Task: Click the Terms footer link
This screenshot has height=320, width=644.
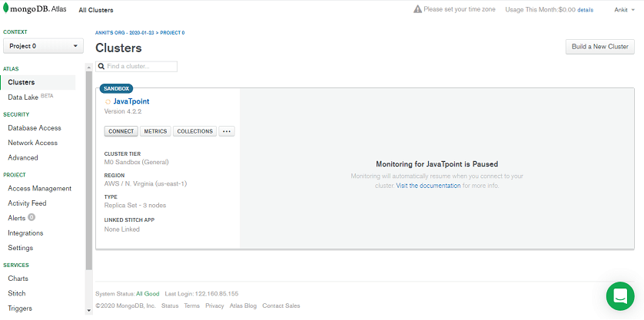Action: coord(192,305)
